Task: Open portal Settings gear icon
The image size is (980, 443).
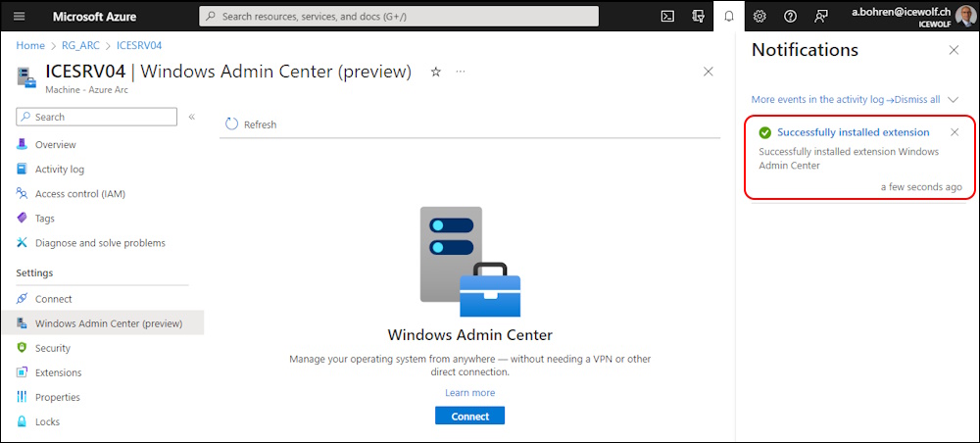Action: (759, 17)
